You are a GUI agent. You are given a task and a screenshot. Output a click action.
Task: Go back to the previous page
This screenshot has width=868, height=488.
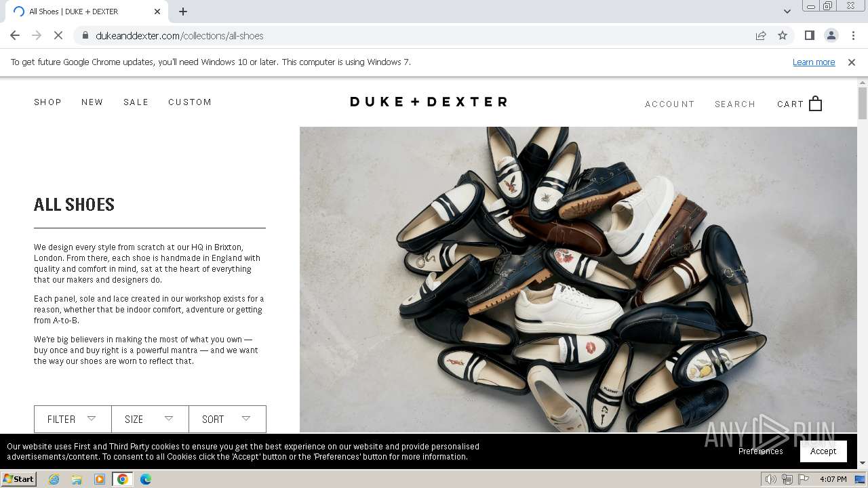pos(15,35)
